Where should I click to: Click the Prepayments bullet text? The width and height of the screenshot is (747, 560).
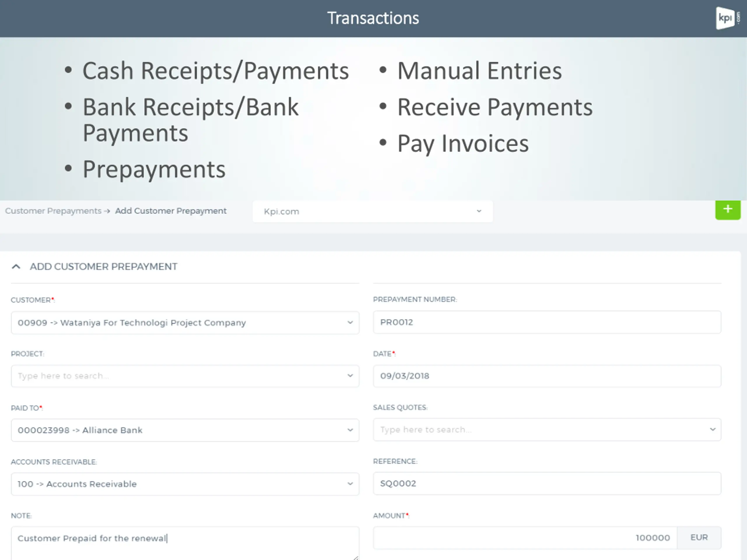coord(154,169)
